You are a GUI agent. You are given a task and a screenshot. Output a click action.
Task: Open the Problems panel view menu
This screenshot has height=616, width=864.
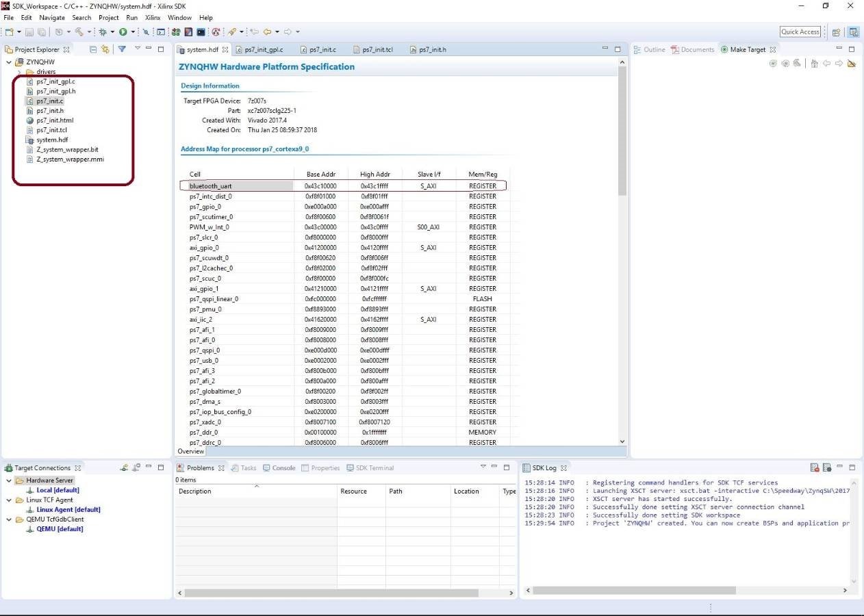pyautogui.click(x=482, y=467)
